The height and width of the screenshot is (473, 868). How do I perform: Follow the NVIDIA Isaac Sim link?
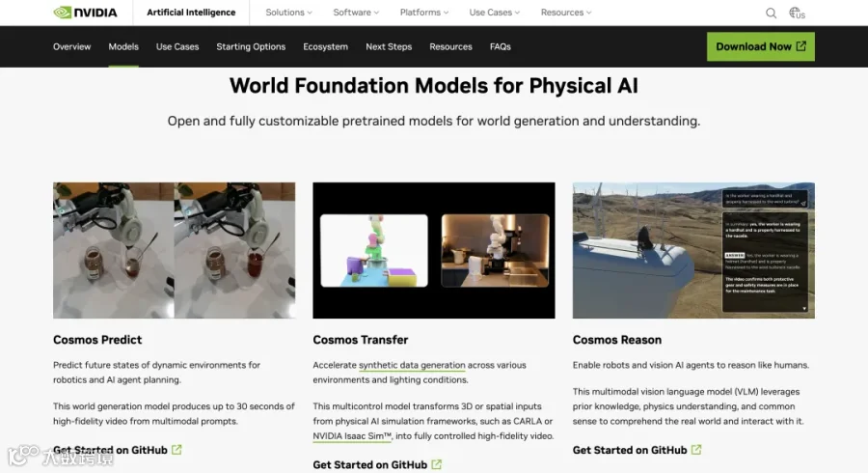point(352,436)
